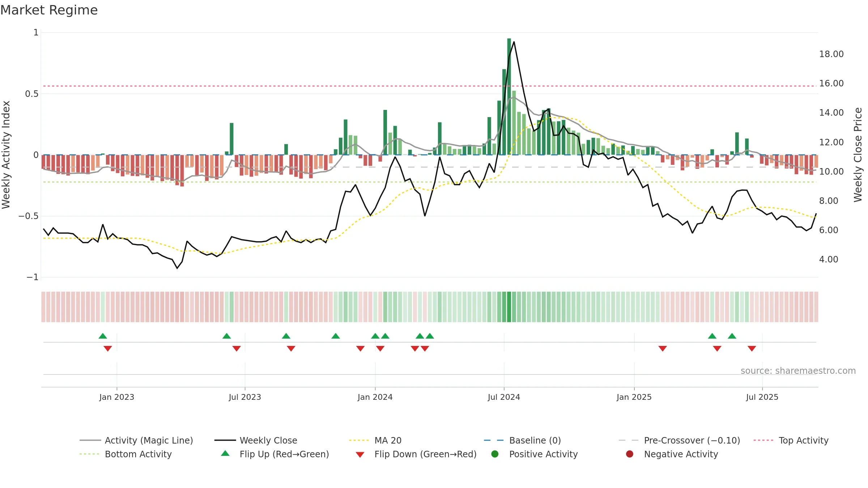This screenshot has width=868, height=488.
Task: Click the last Flip Down marker before Jul 2025
Action: 752,348
